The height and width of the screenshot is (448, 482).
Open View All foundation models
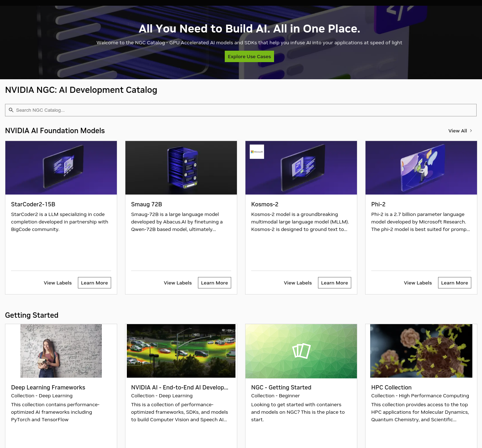tap(461, 131)
